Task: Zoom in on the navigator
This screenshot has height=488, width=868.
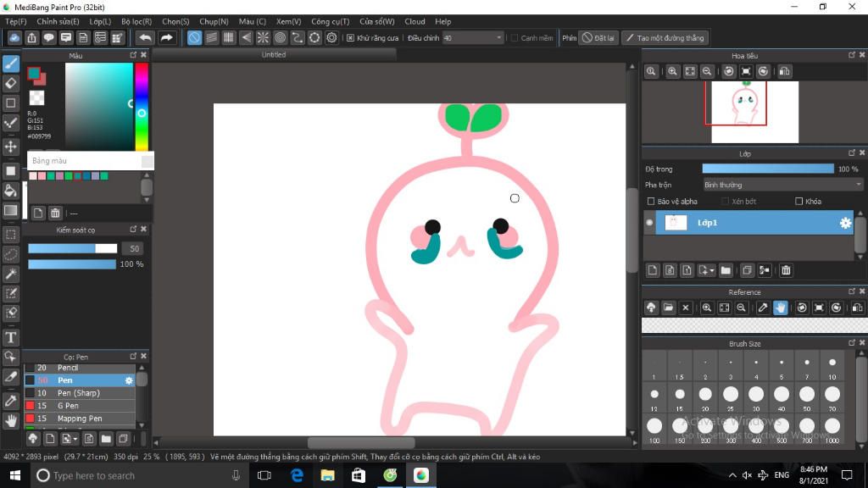Action: pyautogui.click(x=672, y=71)
